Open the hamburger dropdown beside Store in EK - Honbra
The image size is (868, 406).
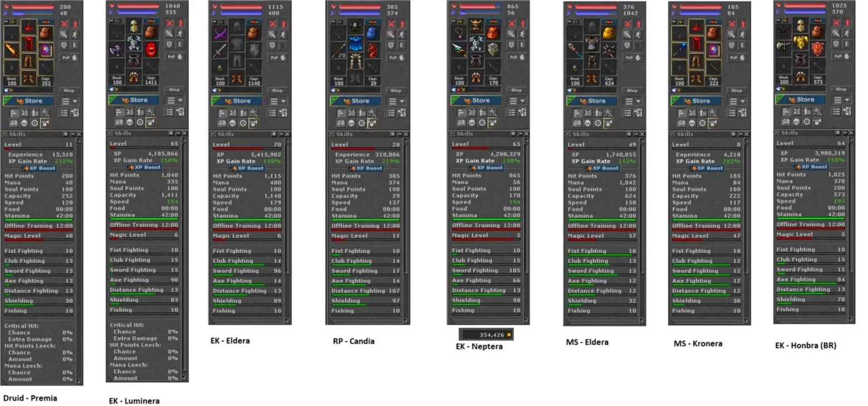[841, 100]
